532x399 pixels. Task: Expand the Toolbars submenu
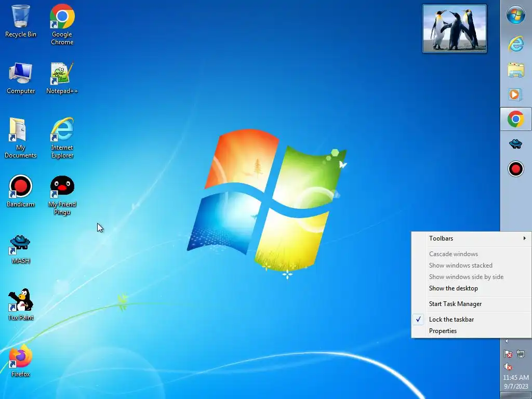(471, 238)
